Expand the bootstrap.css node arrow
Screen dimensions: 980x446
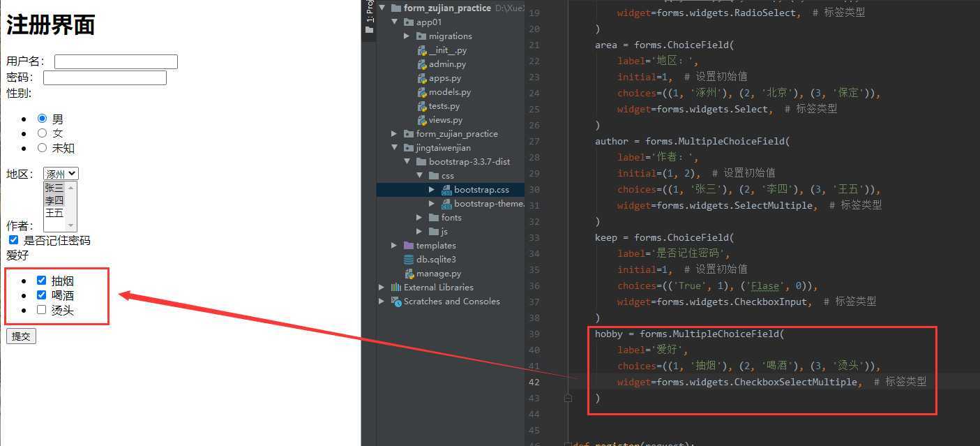432,190
